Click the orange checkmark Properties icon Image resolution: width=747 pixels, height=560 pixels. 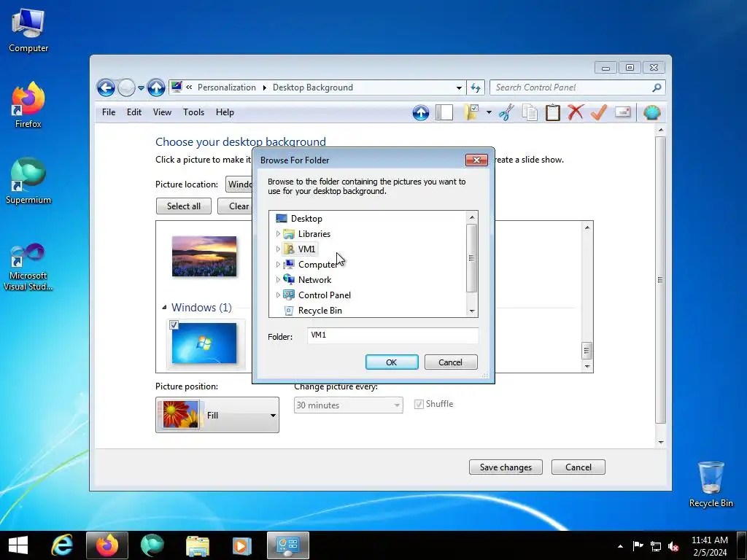599,112
